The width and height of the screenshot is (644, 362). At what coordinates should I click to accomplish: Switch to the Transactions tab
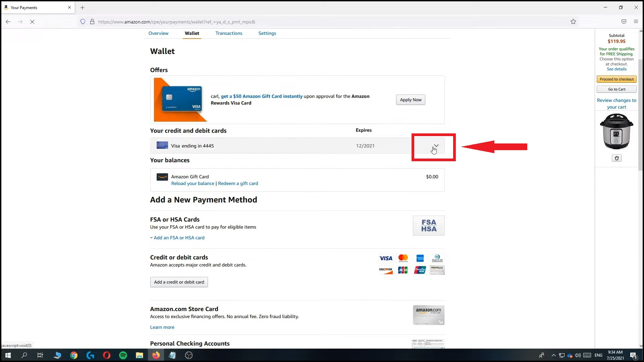(229, 33)
